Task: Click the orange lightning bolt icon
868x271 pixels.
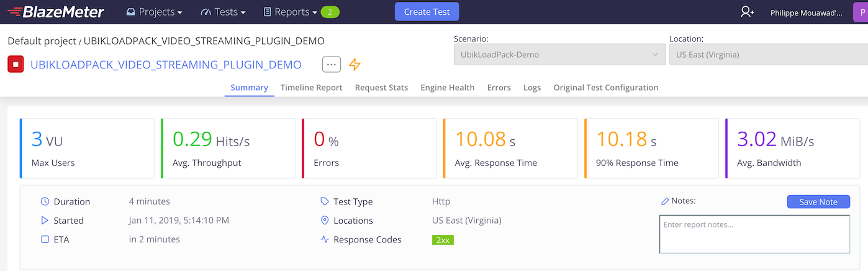Action: pos(355,64)
